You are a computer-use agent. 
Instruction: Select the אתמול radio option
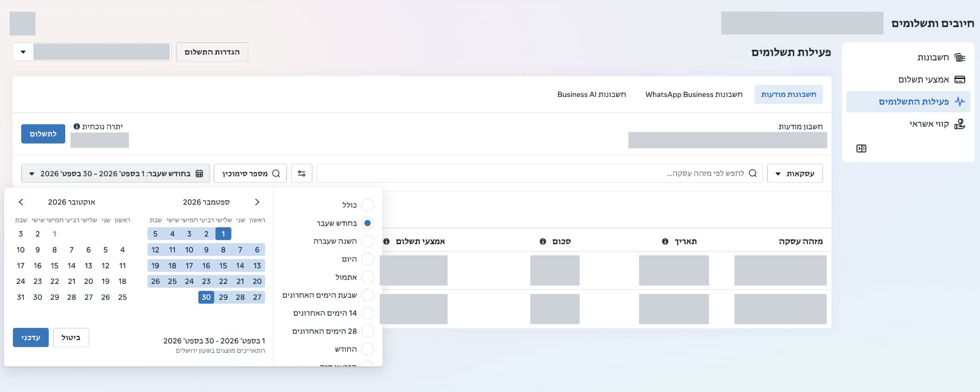(367, 277)
